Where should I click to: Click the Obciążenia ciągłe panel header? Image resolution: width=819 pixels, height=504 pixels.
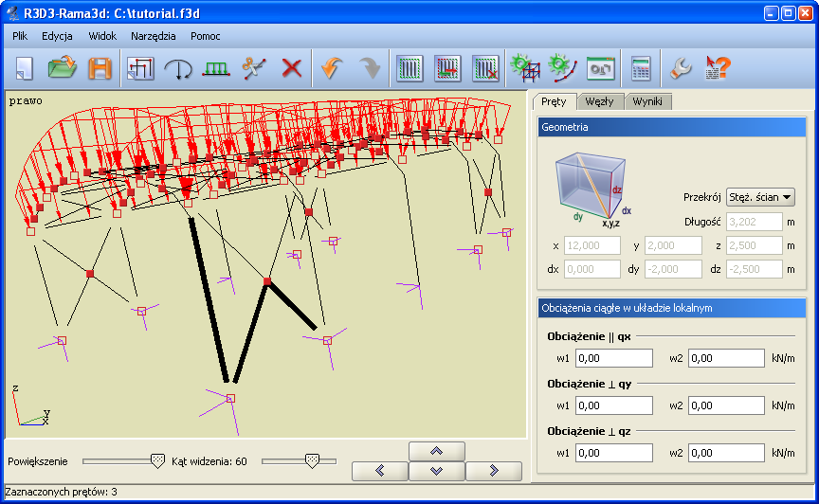(672, 308)
